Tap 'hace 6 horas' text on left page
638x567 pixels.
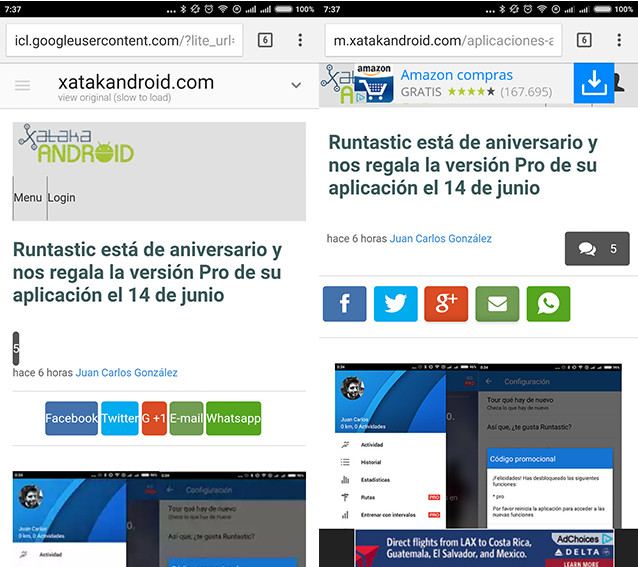pos(43,373)
